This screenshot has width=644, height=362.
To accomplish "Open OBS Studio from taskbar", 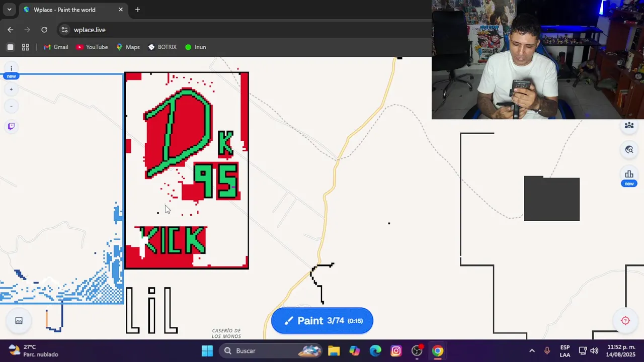I will [x=417, y=351].
